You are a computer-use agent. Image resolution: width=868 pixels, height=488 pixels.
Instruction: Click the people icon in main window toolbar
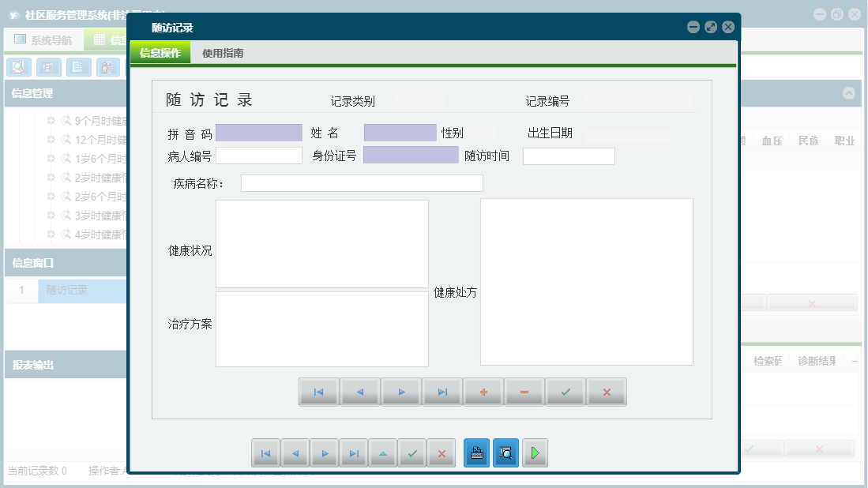tap(108, 67)
